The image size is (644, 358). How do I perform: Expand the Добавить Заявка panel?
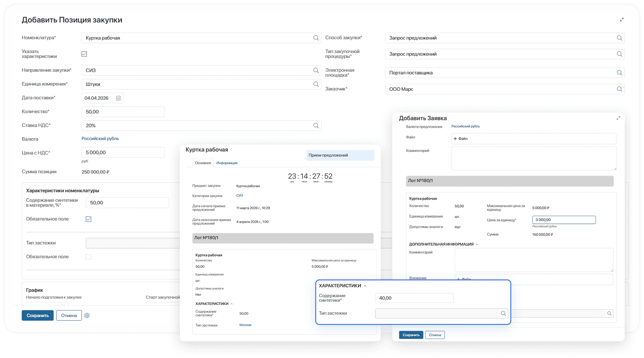click(x=618, y=118)
